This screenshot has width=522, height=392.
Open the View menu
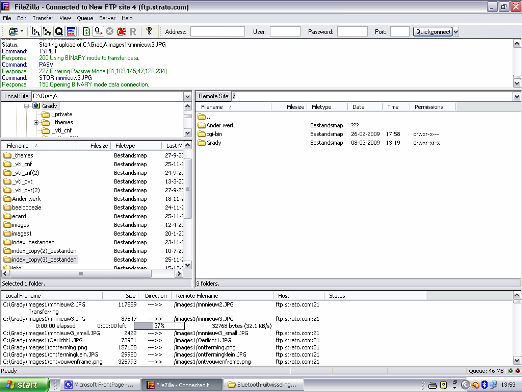pos(65,18)
